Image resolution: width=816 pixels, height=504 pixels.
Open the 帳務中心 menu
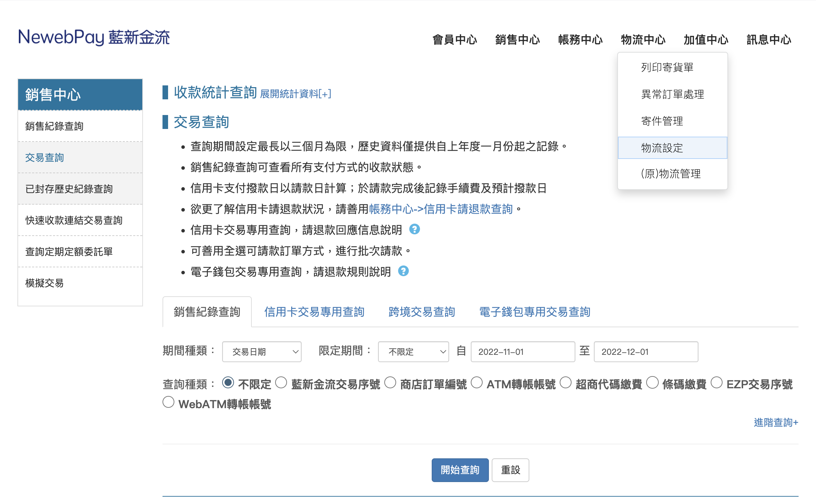[x=580, y=39]
